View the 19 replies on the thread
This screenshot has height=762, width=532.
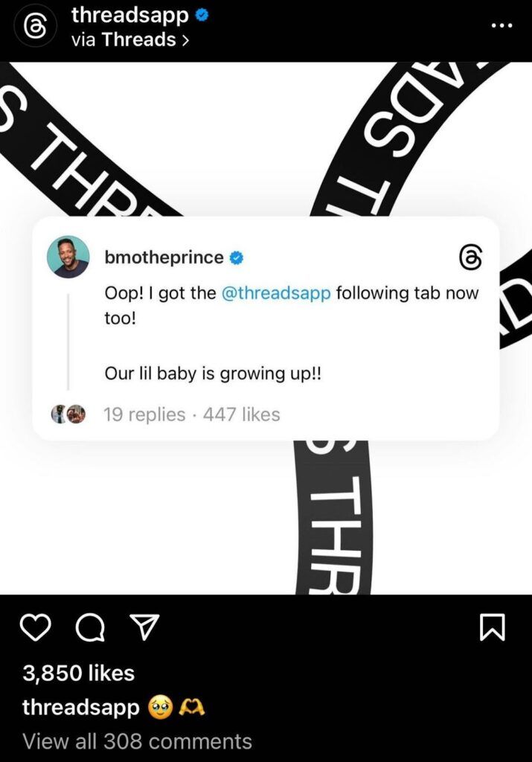(144, 414)
